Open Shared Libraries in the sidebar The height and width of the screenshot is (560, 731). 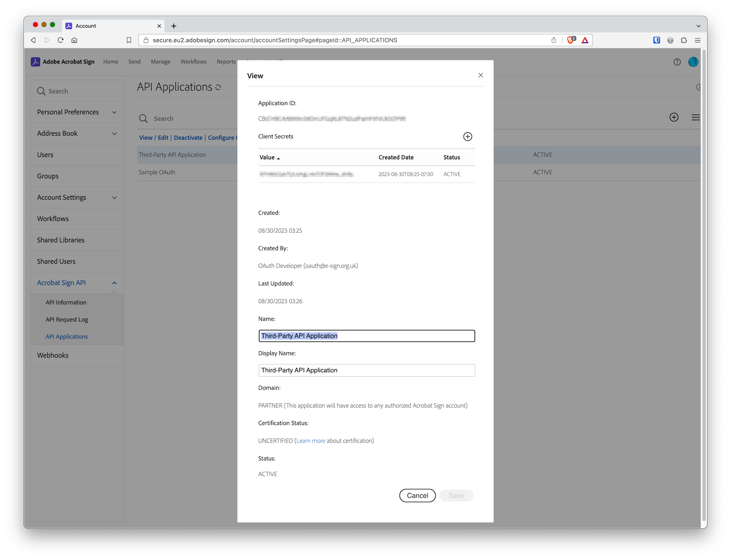tap(77, 240)
